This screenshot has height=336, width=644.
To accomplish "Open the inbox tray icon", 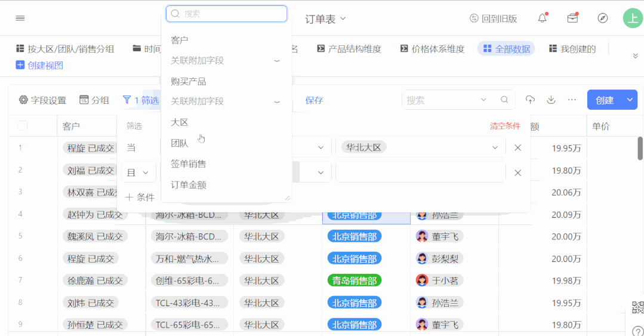I will coord(572,18).
